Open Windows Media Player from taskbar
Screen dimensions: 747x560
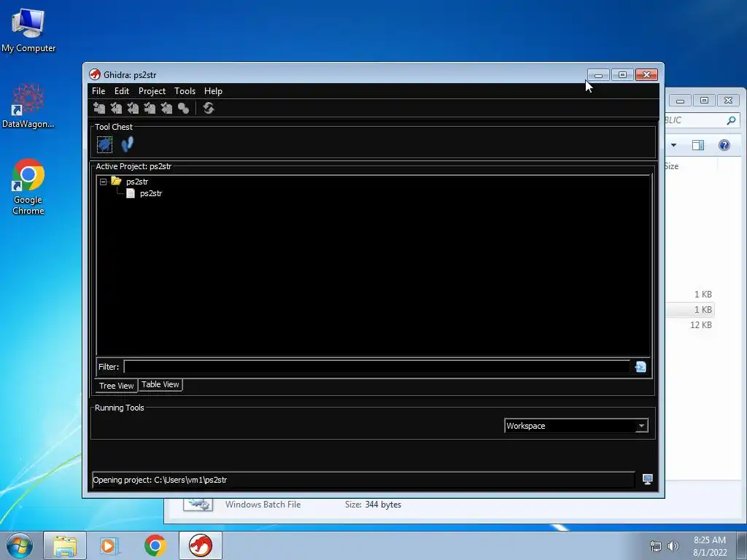point(109,545)
